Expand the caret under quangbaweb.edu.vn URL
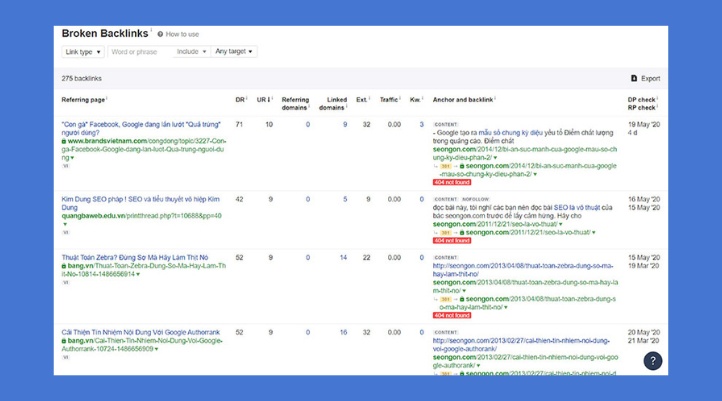The height and width of the screenshot is (401, 722). coord(65,224)
